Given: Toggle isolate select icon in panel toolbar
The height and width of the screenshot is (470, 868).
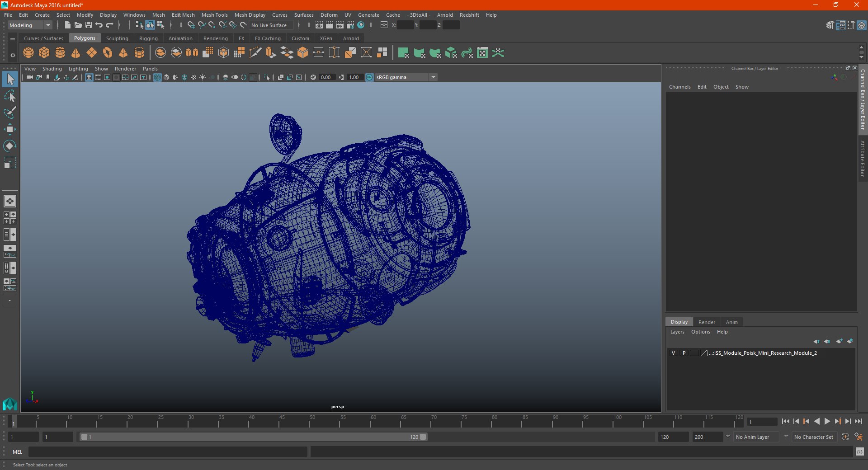Looking at the screenshot, I should 267,77.
